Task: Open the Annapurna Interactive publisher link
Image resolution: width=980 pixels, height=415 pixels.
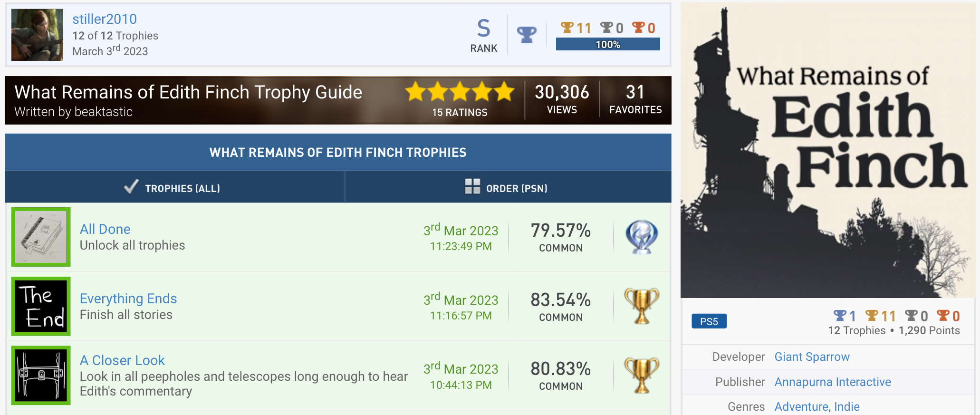Action: pos(833,382)
